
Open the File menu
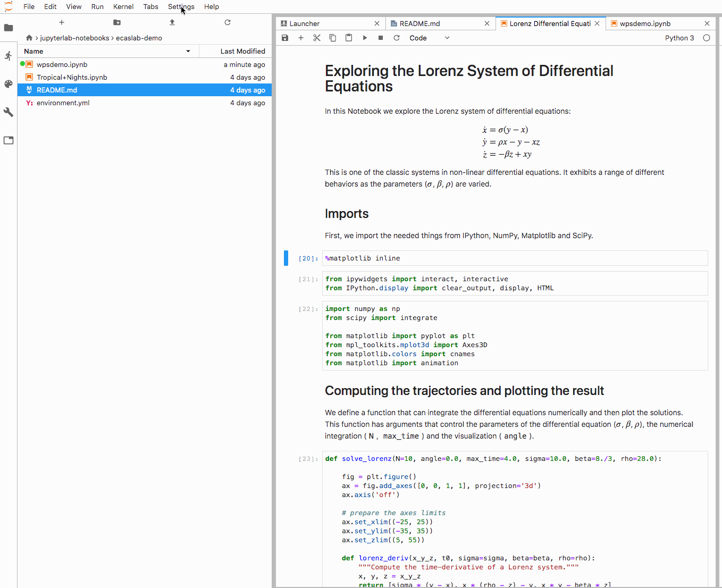tap(29, 6)
